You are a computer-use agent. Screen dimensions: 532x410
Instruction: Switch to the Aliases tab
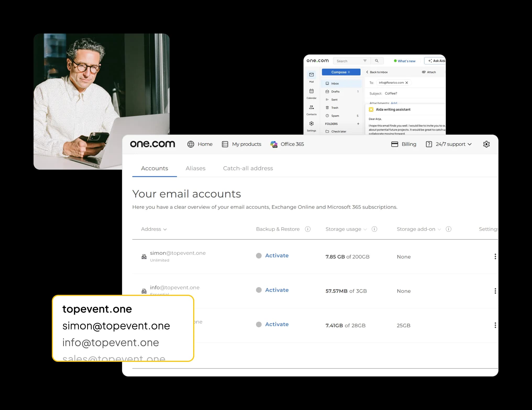pos(196,168)
